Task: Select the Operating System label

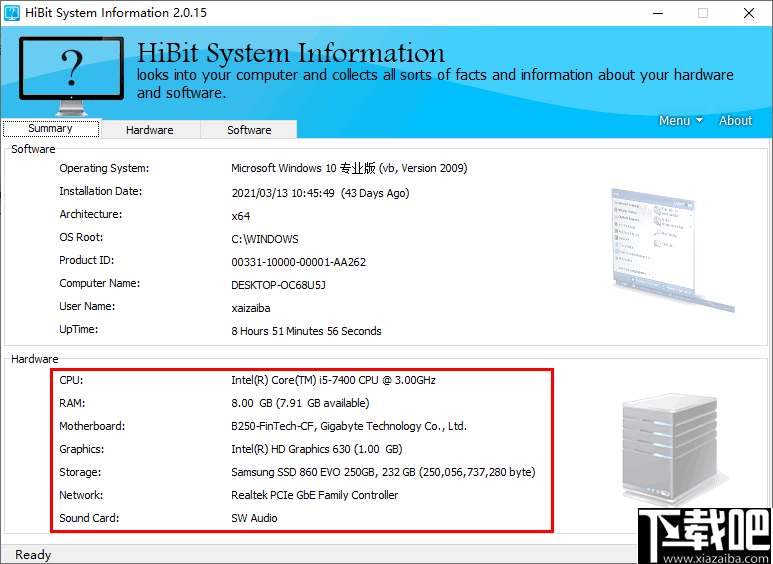Action: [x=104, y=169]
